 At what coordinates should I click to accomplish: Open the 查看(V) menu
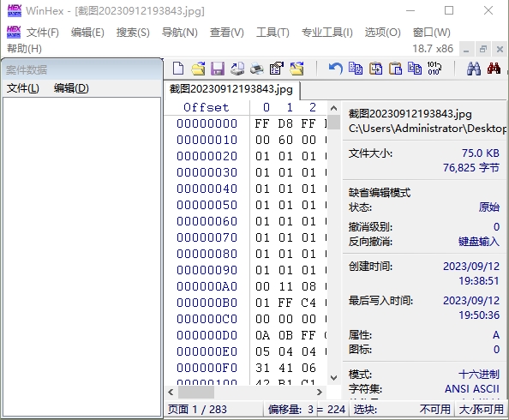point(226,33)
